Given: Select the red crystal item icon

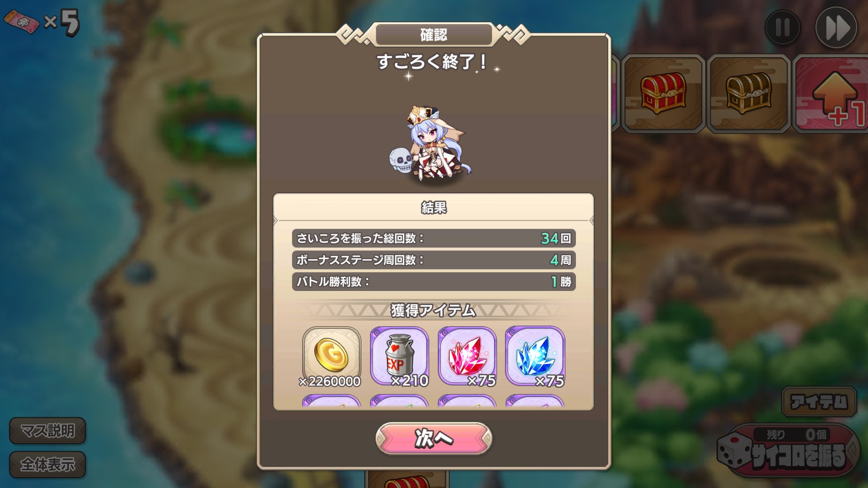Looking at the screenshot, I should click(x=467, y=356).
